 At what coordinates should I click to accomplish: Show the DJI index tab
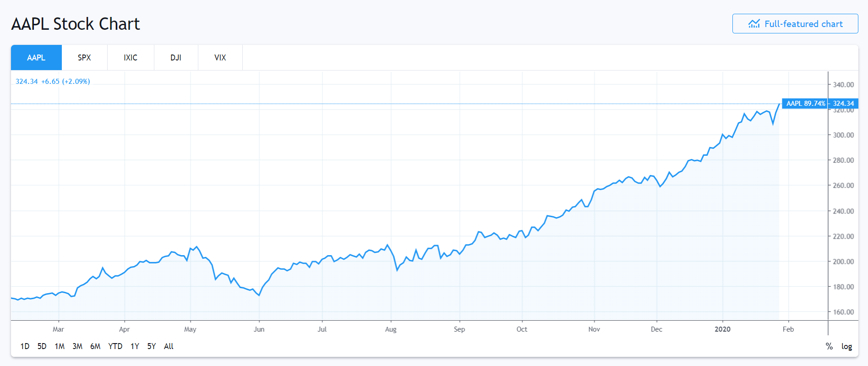176,58
